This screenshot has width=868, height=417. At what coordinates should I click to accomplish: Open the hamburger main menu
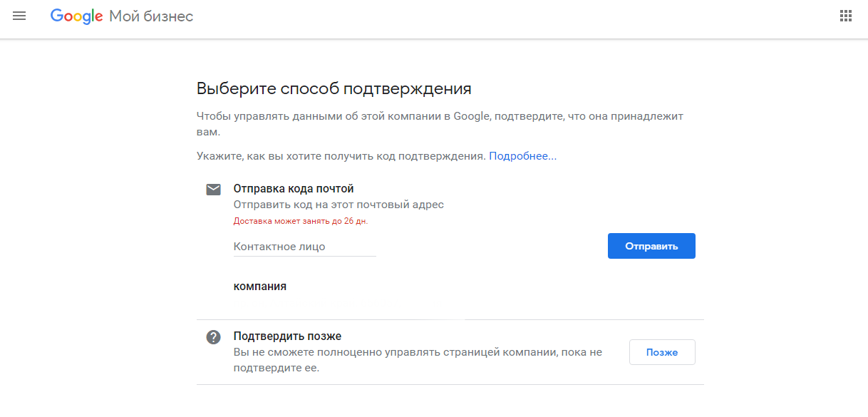point(19,16)
